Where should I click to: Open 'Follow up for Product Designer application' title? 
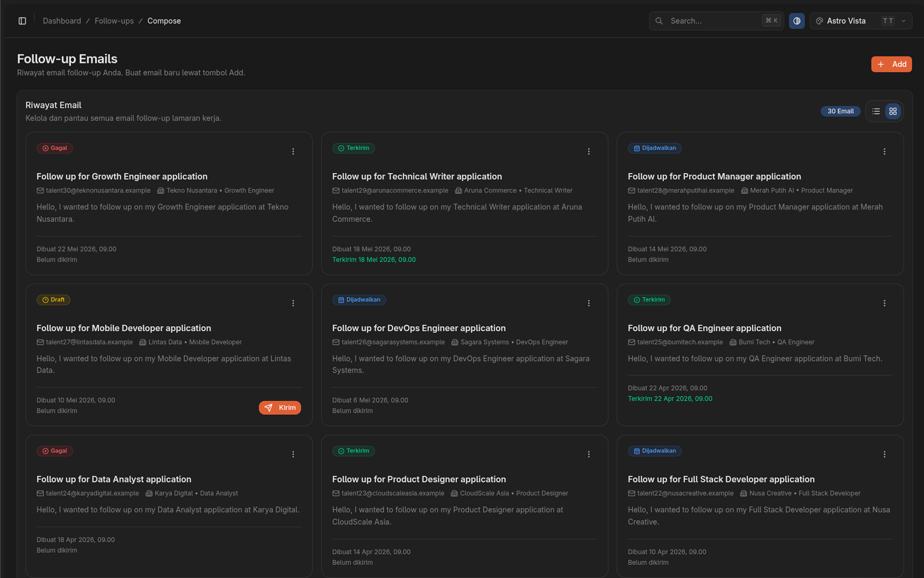click(x=419, y=479)
